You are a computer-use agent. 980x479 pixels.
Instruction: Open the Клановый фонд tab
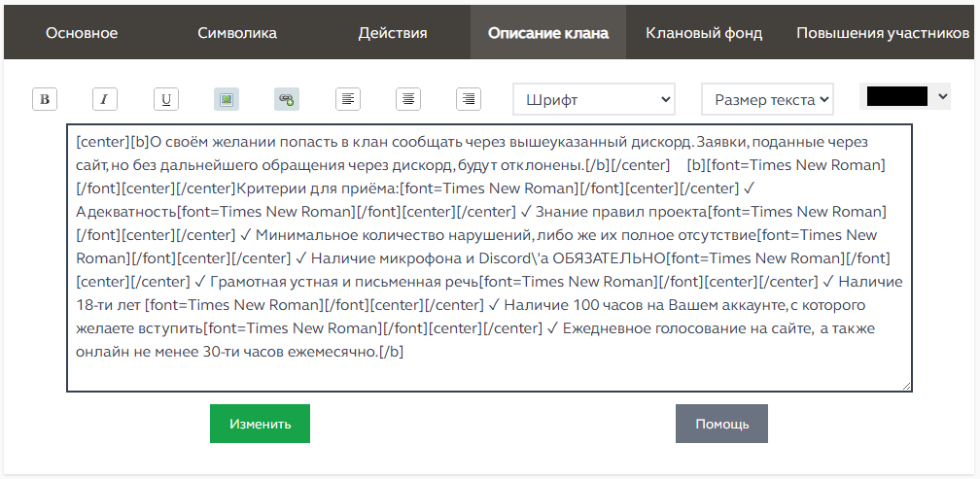704,33
